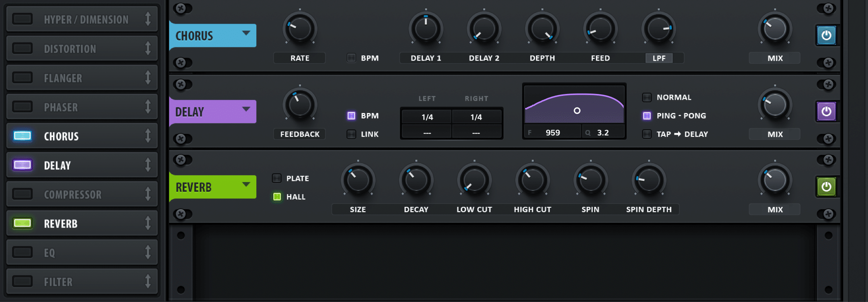
Task: Click the Flanger slot indicator light
Action: pyautogui.click(x=22, y=78)
